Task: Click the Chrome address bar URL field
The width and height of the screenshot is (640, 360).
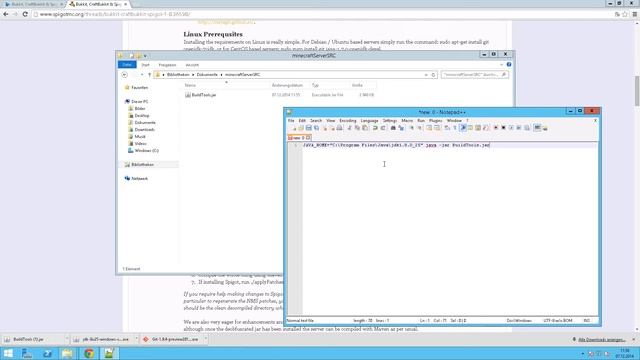Action: (x=322, y=14)
